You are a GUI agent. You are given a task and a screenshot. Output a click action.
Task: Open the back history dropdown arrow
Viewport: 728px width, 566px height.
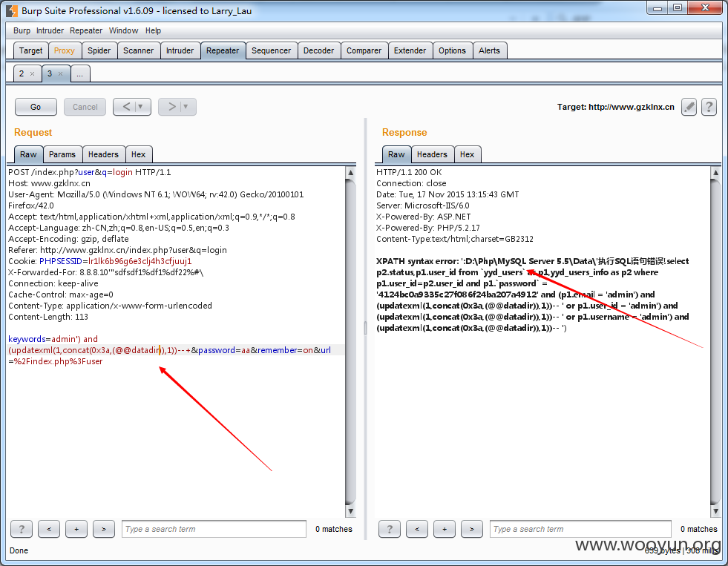click(x=142, y=107)
